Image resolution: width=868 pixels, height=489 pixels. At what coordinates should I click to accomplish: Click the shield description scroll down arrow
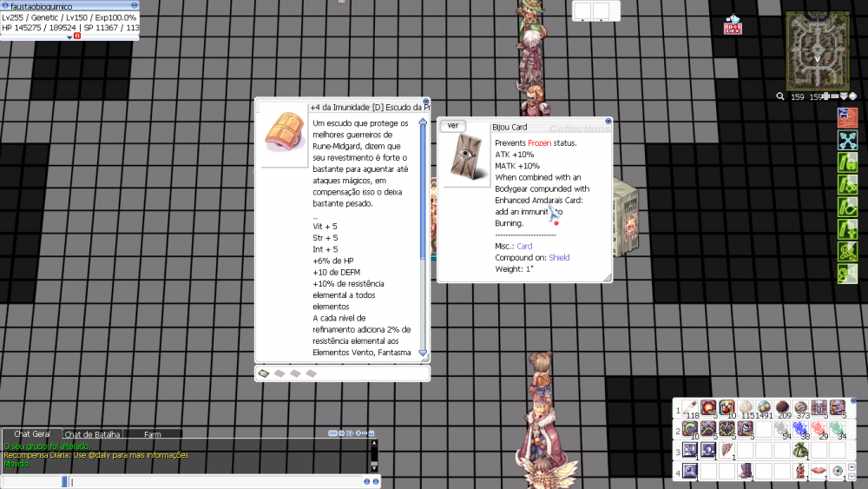pyautogui.click(x=423, y=353)
